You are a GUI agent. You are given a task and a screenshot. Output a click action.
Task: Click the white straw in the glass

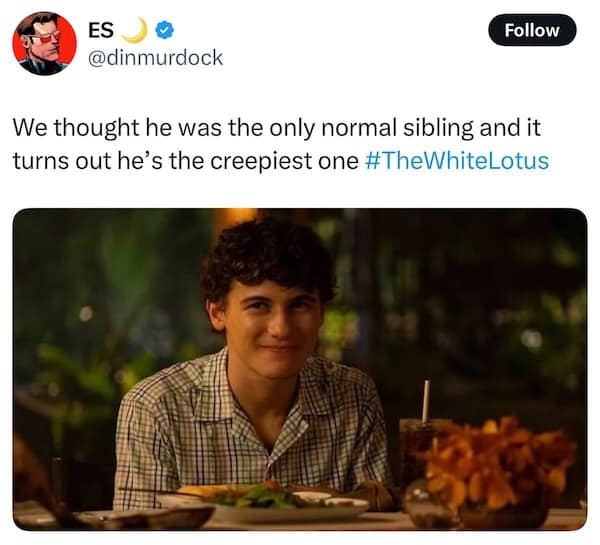426,401
